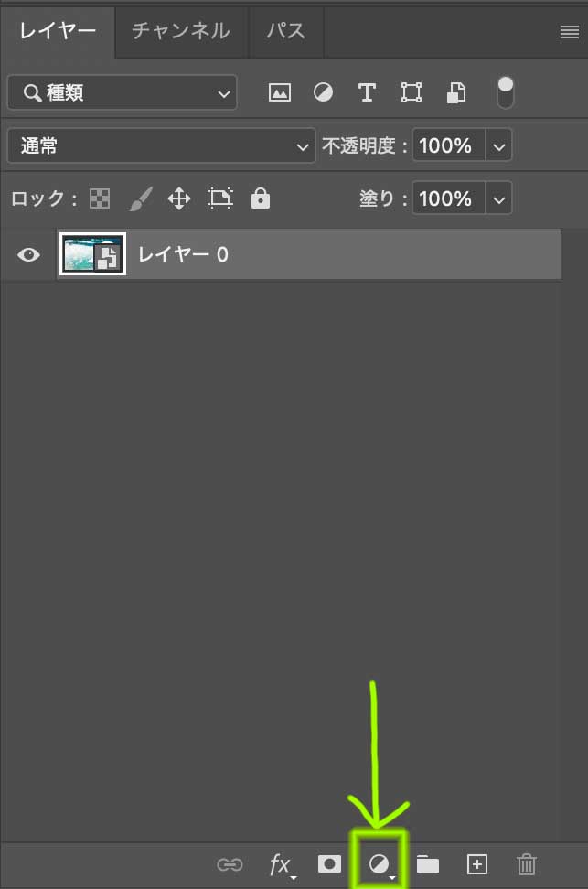The height and width of the screenshot is (889, 588).
Task: Hide レイヤー 0 with the eye icon
Action: tap(27, 254)
